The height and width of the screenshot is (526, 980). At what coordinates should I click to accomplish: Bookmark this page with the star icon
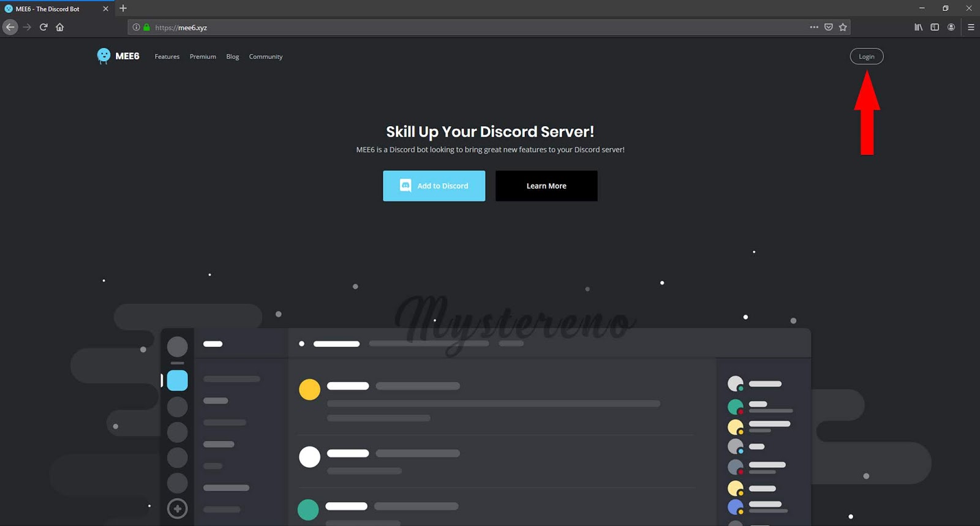(x=843, y=27)
